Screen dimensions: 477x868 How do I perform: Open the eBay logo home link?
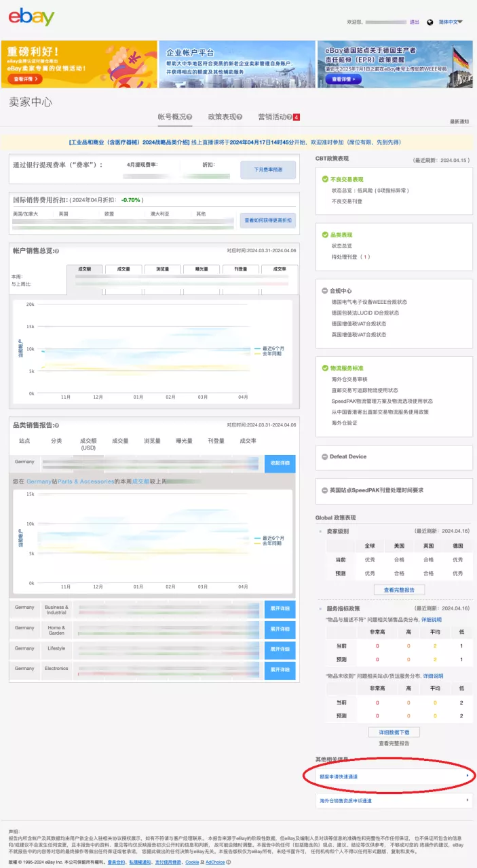click(x=31, y=17)
